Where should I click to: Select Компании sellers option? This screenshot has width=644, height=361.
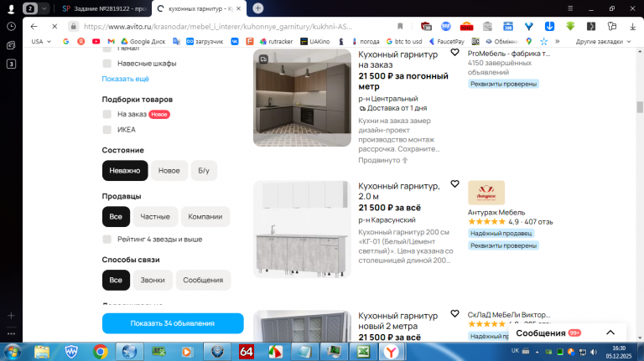click(x=205, y=217)
